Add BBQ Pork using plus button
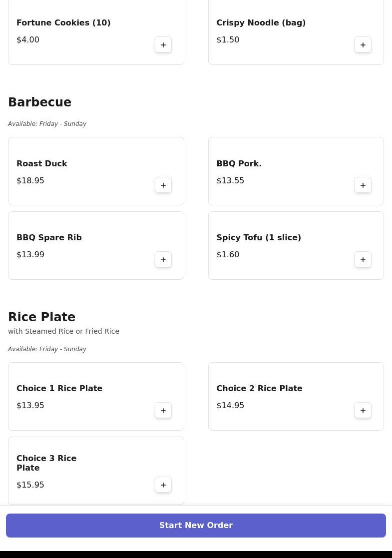Image resolution: width=392 pixels, height=558 pixels. (x=363, y=185)
